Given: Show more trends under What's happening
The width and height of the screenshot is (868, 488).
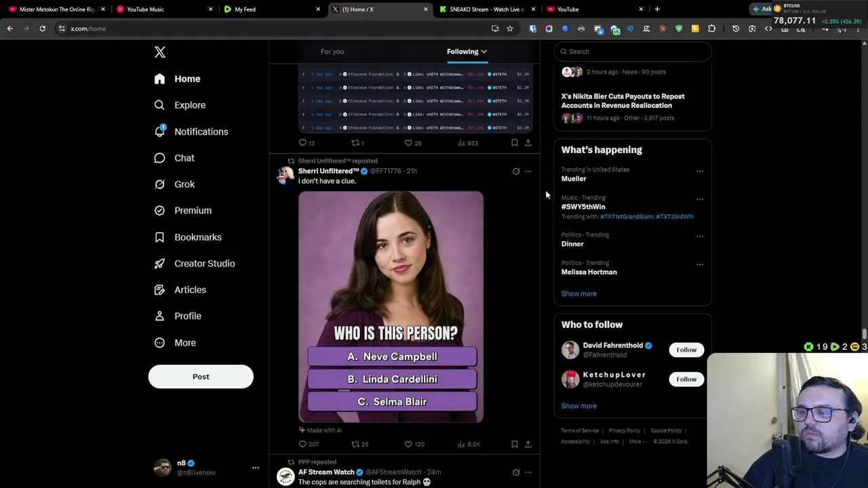Looking at the screenshot, I should (x=579, y=294).
